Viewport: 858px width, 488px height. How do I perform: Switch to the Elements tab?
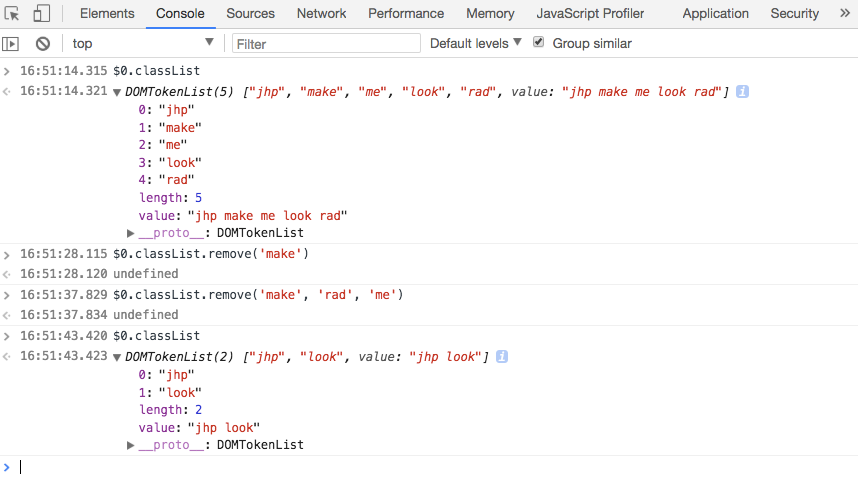(x=107, y=14)
